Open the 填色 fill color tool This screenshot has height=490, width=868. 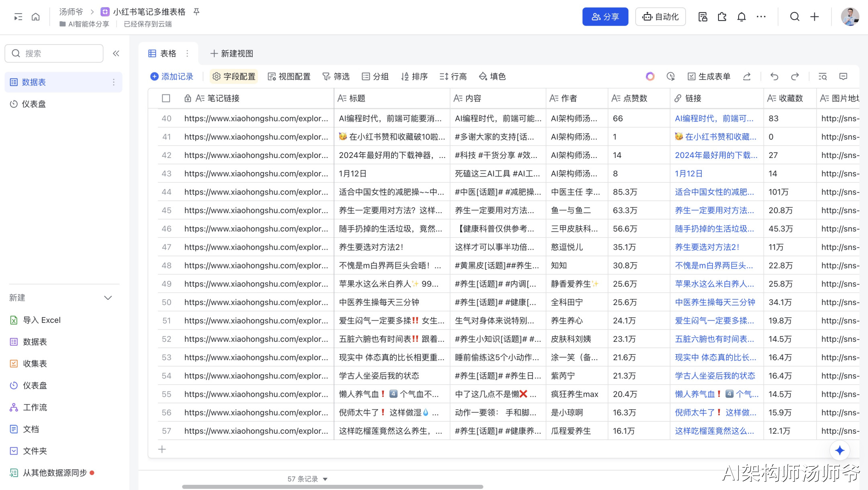pos(492,76)
